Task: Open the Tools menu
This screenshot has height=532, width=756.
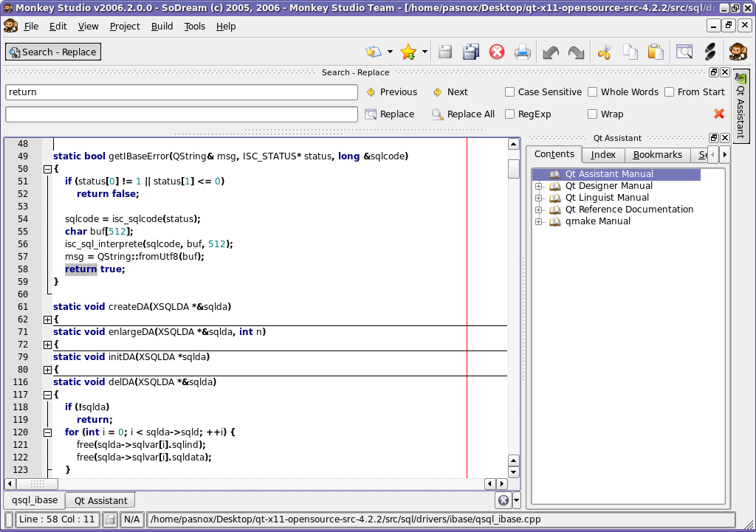Action: tap(195, 26)
